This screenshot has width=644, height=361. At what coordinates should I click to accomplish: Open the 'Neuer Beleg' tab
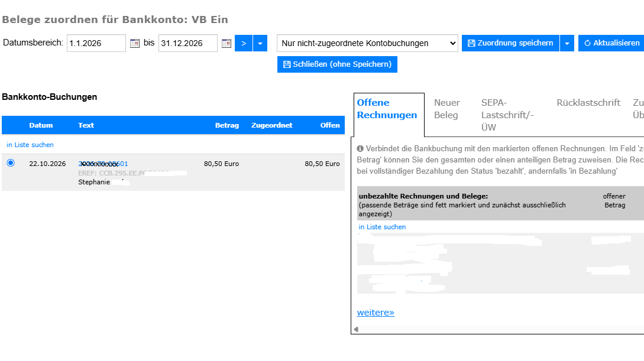(447, 109)
